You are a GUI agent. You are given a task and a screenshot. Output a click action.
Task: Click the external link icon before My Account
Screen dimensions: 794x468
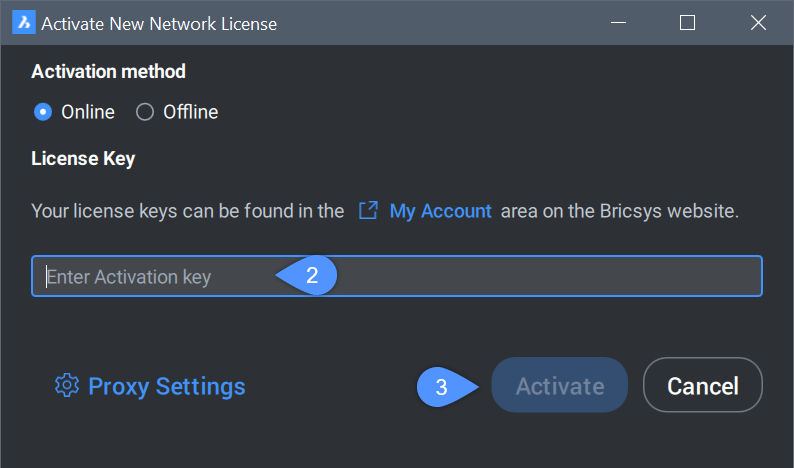coord(368,211)
